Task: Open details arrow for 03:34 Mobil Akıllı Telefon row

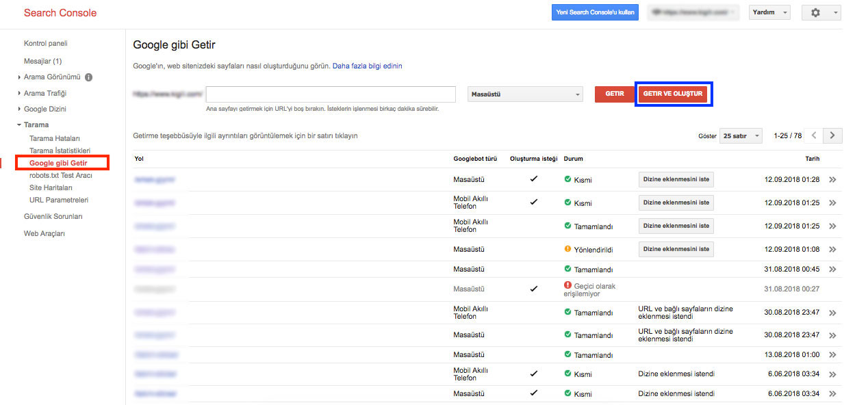Action: click(832, 374)
